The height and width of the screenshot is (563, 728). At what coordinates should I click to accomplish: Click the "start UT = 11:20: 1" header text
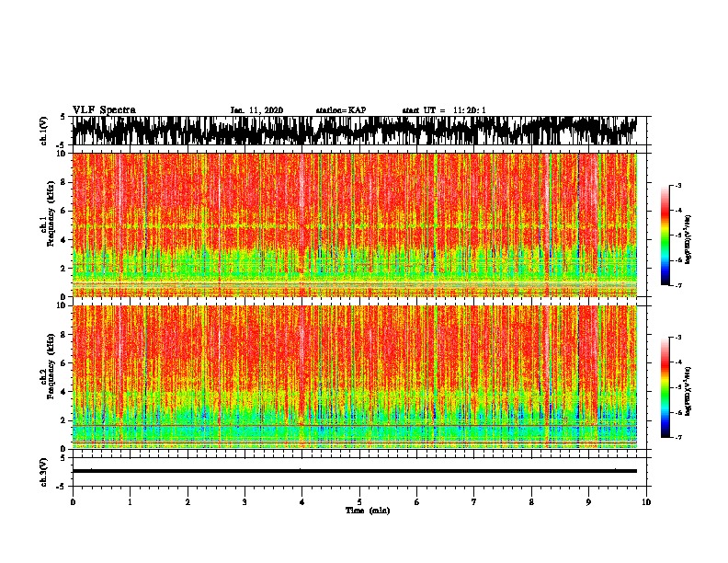(x=444, y=110)
